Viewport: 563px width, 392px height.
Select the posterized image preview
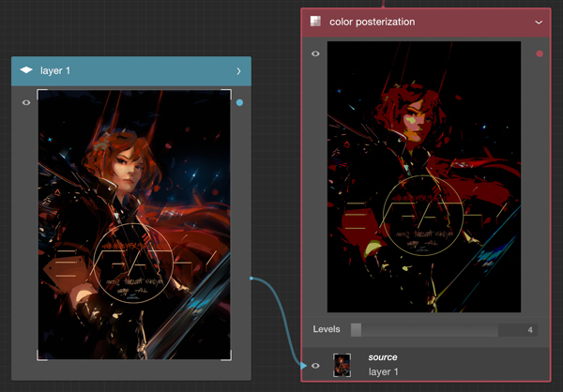pos(424,176)
